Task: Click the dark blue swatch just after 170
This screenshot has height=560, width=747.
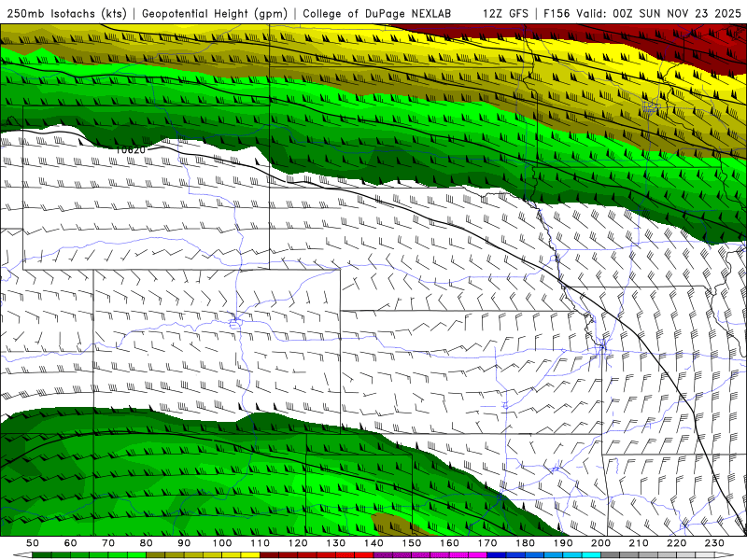Action: [x=497, y=555]
